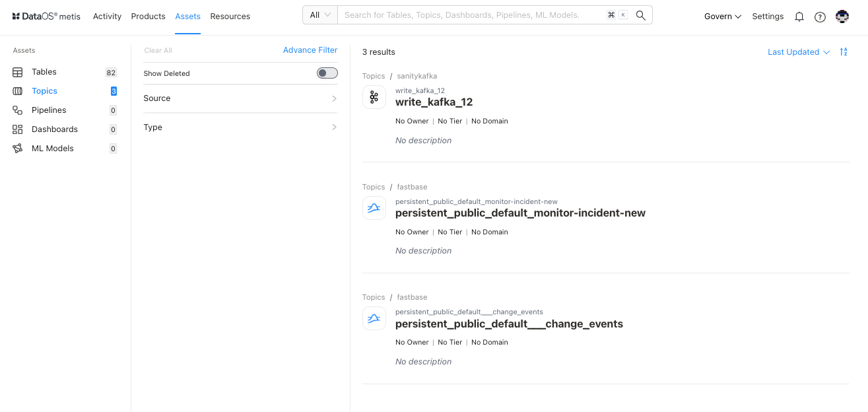This screenshot has width=868, height=412.
Task: Click No Owner under write_kafka_12
Action: [412, 121]
